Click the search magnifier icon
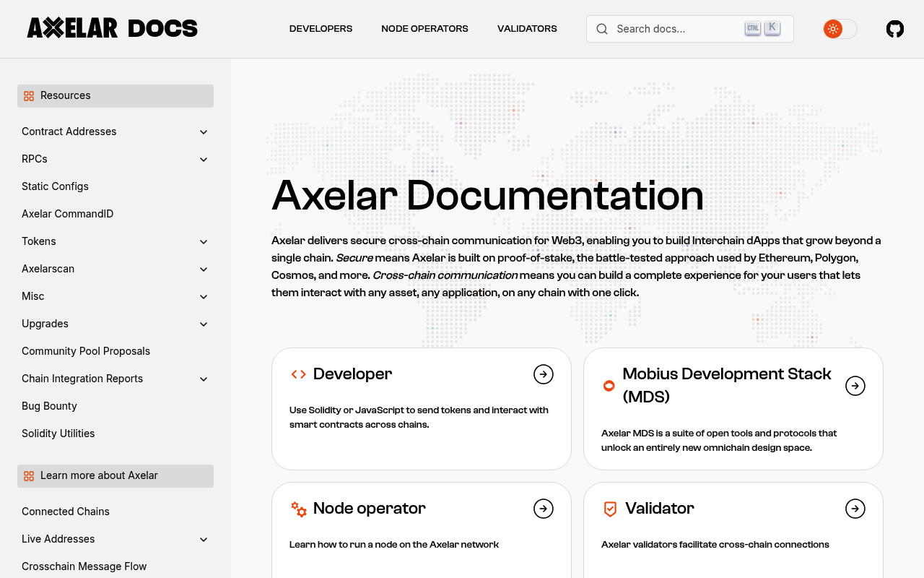Screen dimensions: 924x578 pos(602,29)
